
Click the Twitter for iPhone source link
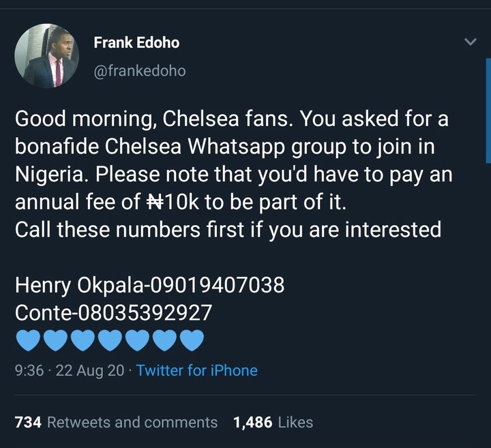pyautogui.click(x=197, y=370)
